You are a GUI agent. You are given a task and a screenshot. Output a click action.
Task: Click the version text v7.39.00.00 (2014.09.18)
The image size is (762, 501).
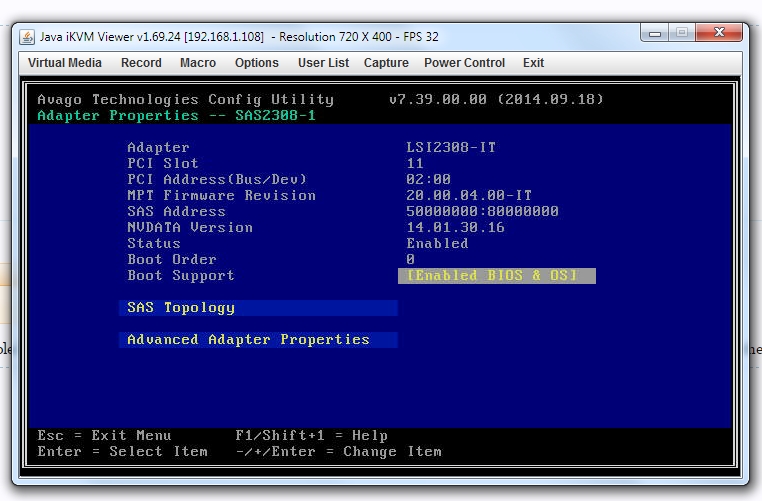[496, 100]
